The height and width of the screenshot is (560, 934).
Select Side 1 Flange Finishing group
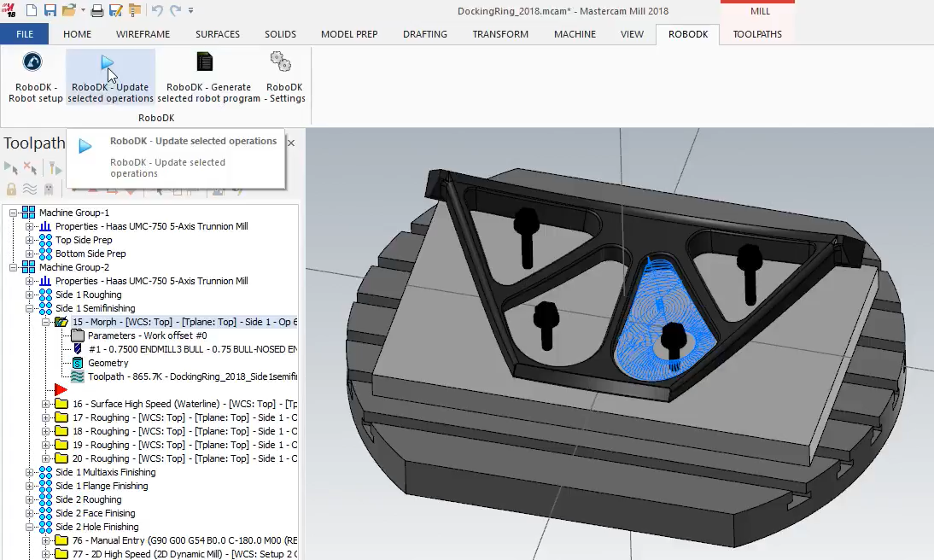tap(102, 486)
